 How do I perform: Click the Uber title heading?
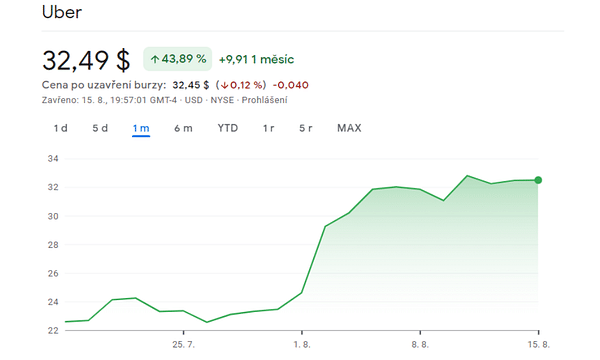62,12
